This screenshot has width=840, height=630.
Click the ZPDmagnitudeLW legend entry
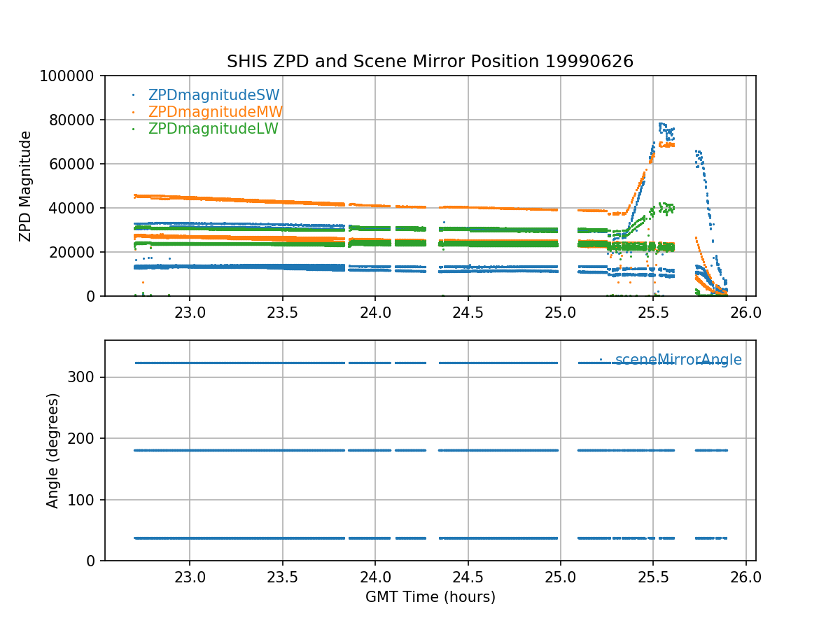(x=213, y=129)
